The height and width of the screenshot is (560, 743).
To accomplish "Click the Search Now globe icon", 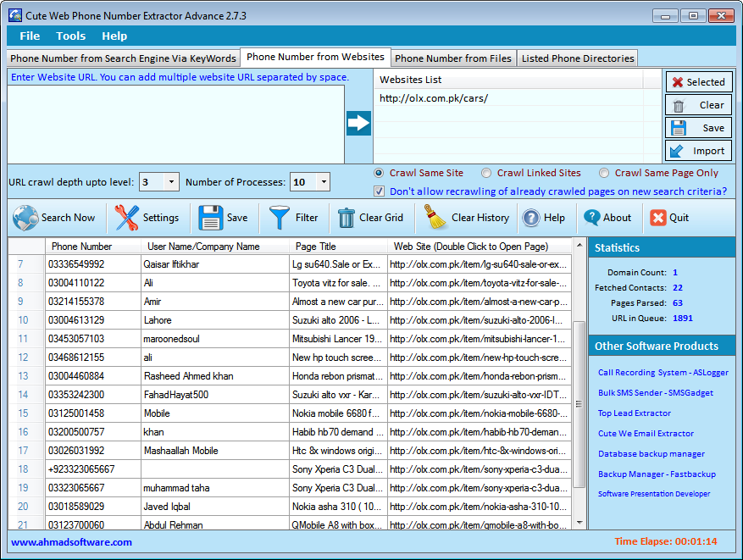I will pos(25,218).
